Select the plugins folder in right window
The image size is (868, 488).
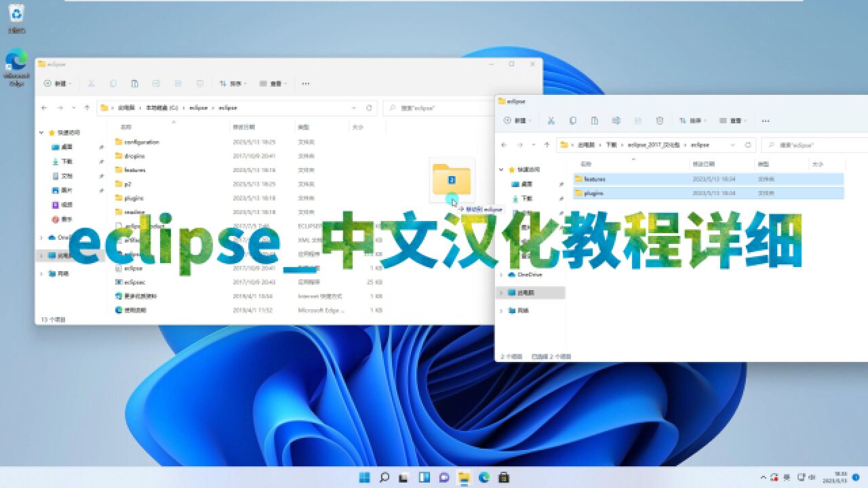tap(708, 193)
